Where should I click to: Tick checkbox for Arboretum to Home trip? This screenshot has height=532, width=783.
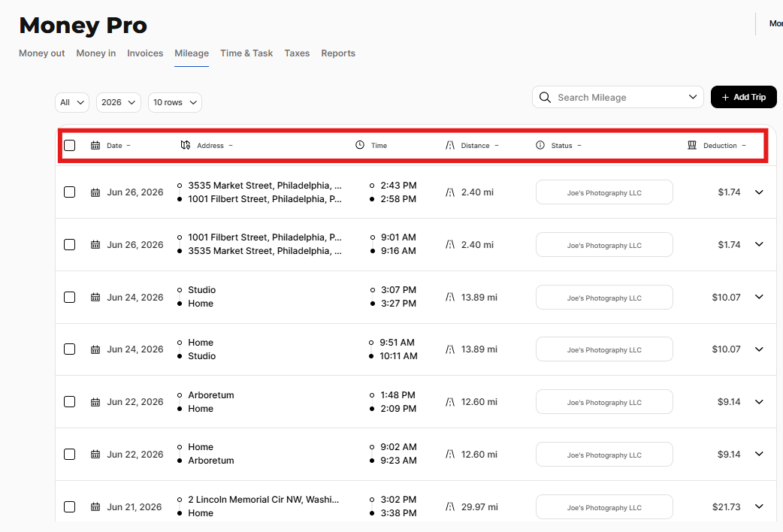point(69,401)
